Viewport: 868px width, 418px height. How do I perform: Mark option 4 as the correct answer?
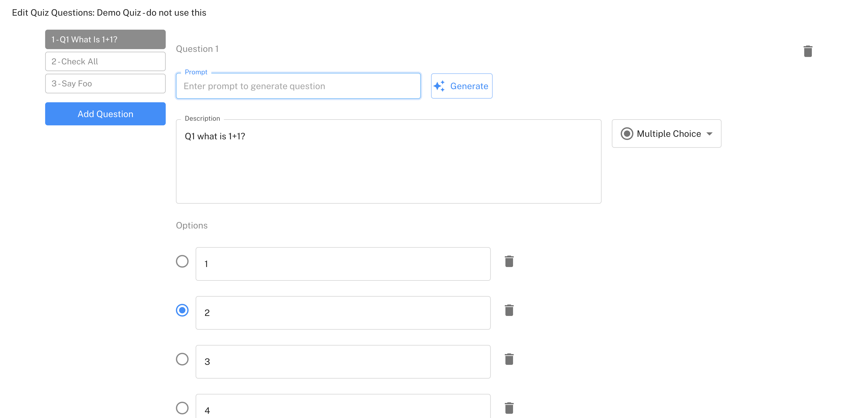182,408
